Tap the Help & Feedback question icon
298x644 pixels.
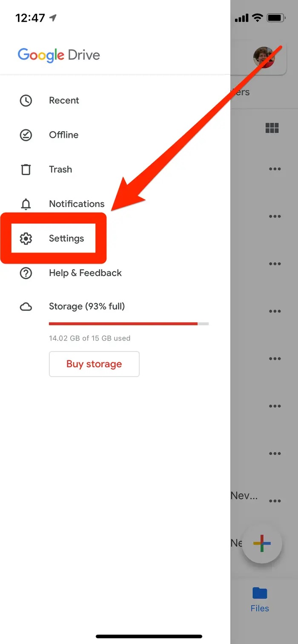(x=26, y=273)
